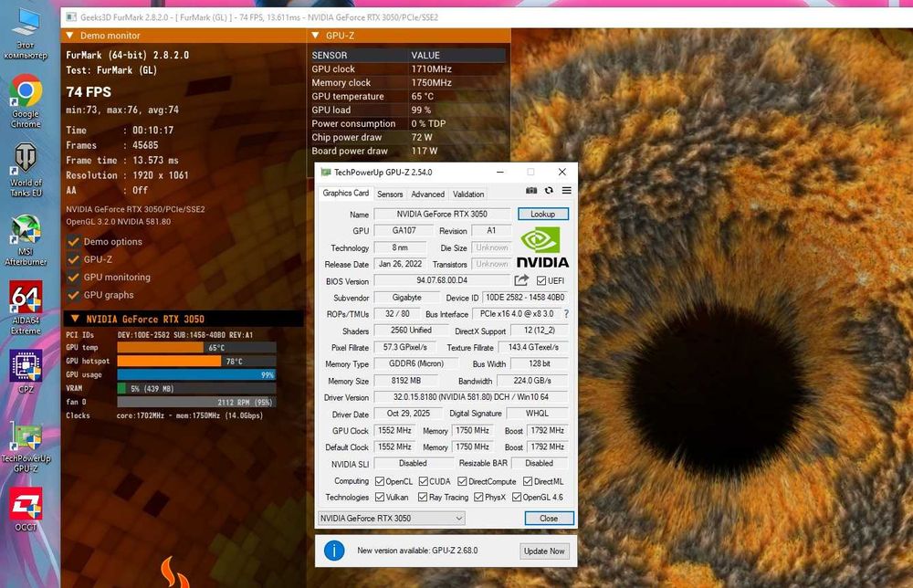
Task: Click the BIOS Version field
Action: 442,280
